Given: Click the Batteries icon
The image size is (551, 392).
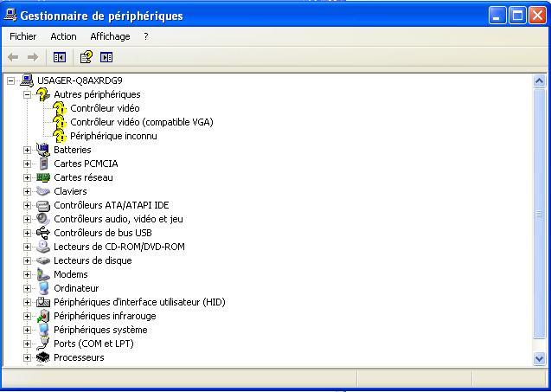Looking at the screenshot, I should (x=43, y=150).
